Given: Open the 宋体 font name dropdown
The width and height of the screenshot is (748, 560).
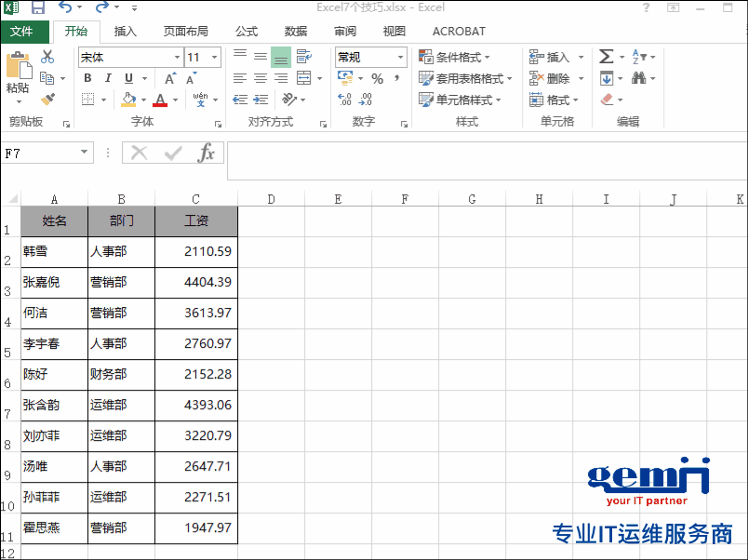Looking at the screenshot, I should (177, 58).
